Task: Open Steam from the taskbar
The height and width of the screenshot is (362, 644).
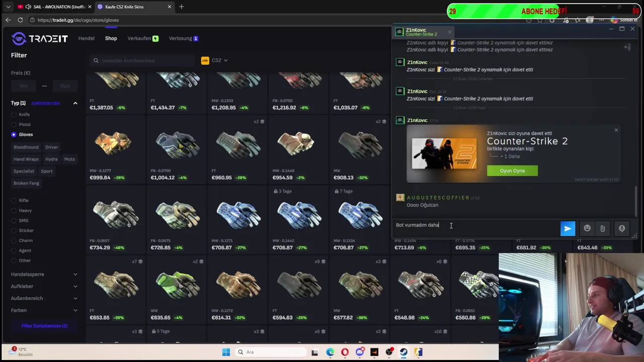Action: tap(404, 352)
